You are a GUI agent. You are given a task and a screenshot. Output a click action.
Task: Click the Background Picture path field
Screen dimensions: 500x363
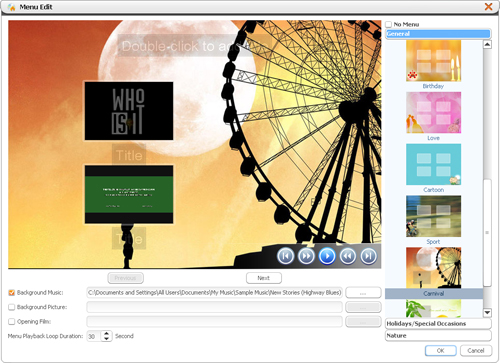pos(214,307)
